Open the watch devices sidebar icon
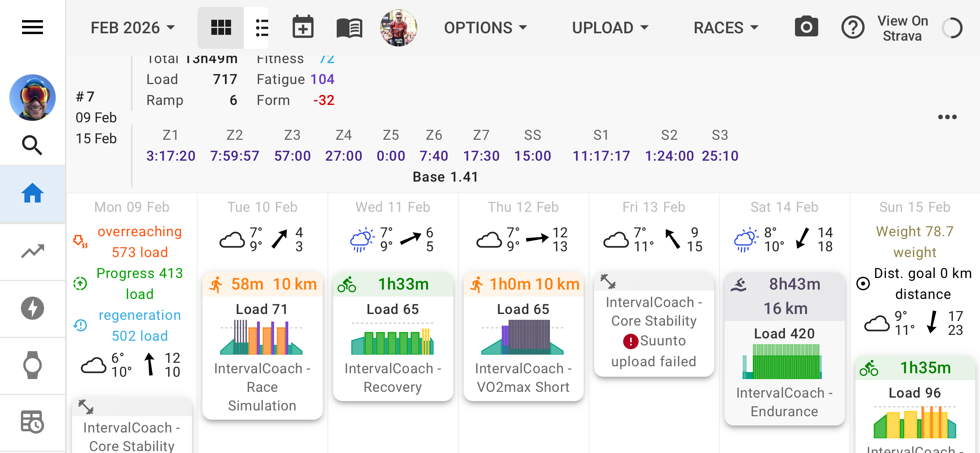Viewport: 980px width, 453px height. point(32,365)
